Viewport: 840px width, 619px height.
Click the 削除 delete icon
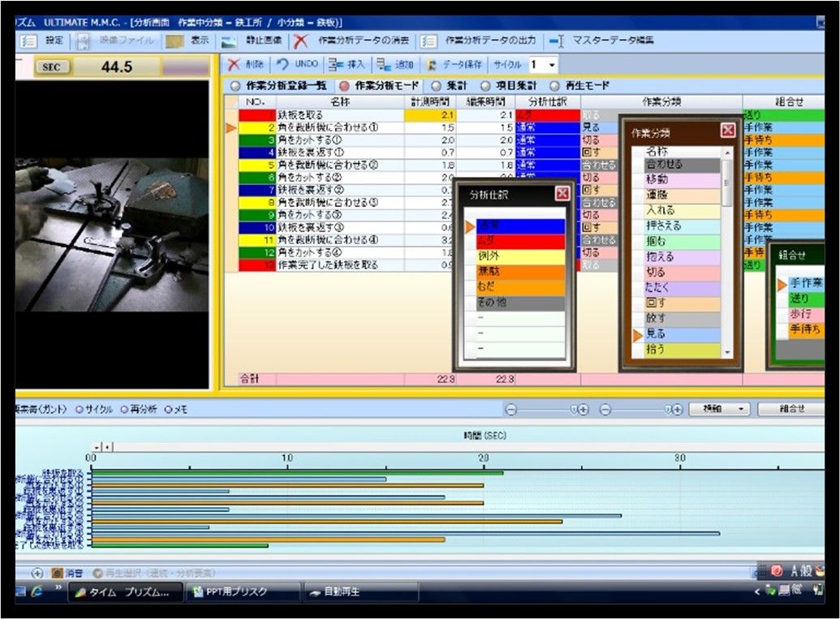pyautogui.click(x=234, y=65)
